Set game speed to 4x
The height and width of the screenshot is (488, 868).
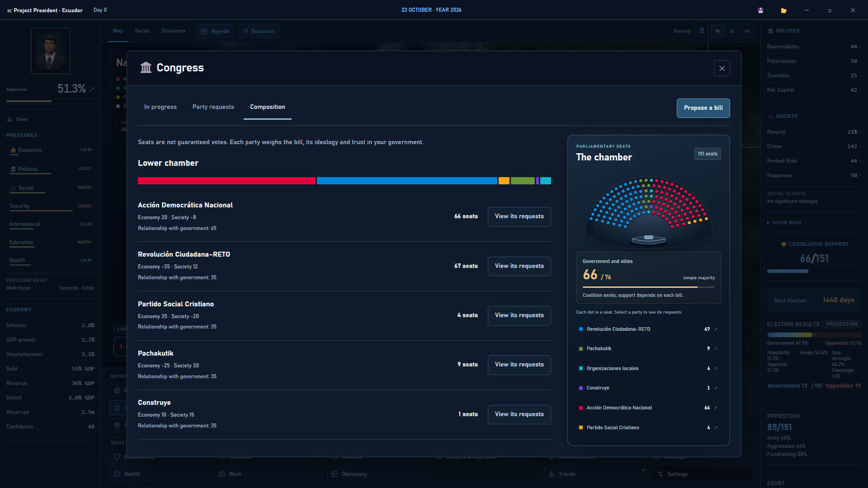click(x=747, y=31)
